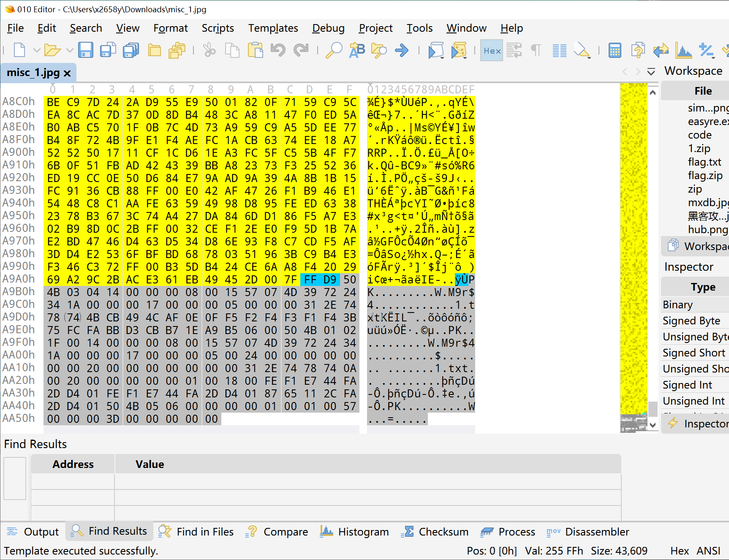Run a script from the toolbar
Image resolution: width=729 pixels, height=560 pixels.
click(x=436, y=50)
